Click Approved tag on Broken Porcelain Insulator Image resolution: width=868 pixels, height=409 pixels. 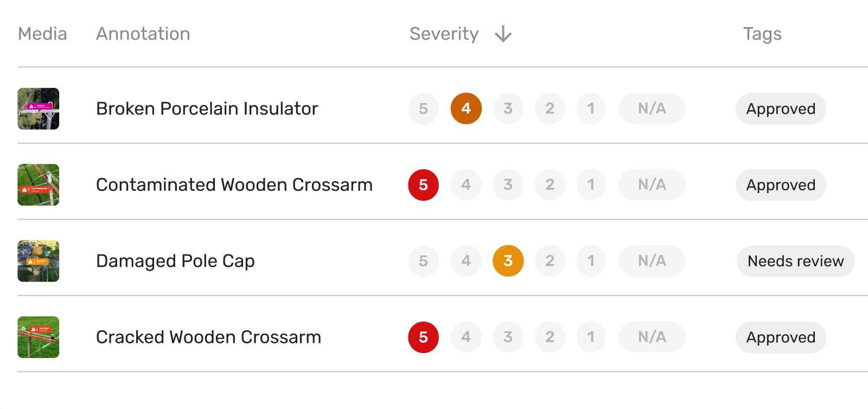click(x=781, y=109)
